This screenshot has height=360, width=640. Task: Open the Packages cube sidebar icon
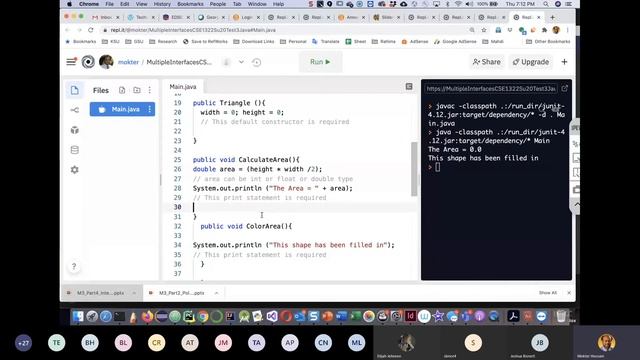point(75,130)
